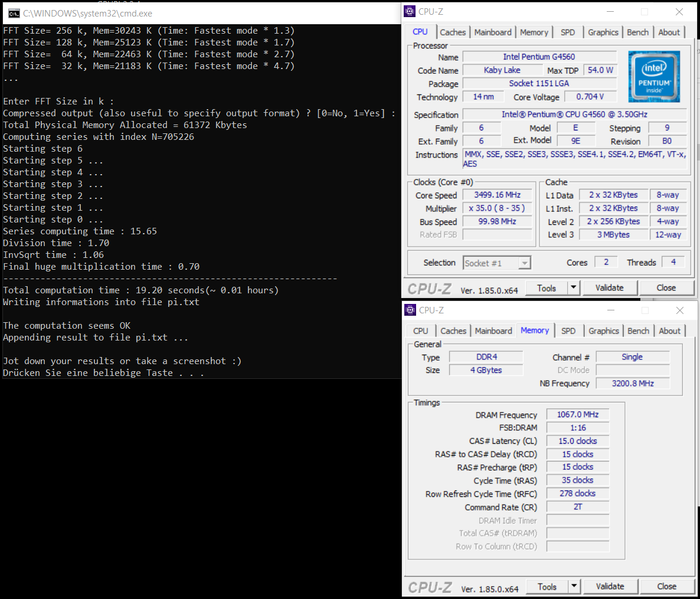Open Caches tab in lower CPU-Z window

[453, 330]
